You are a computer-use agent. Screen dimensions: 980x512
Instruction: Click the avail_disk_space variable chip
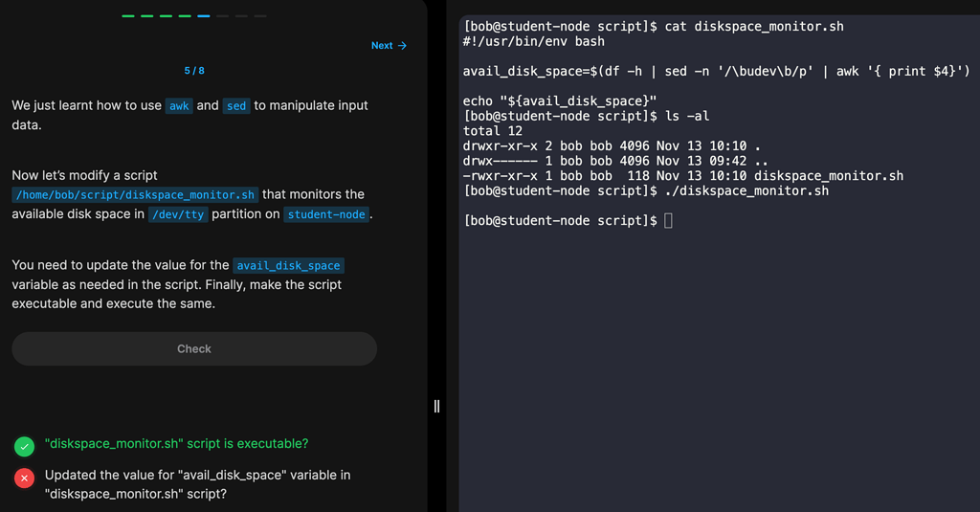coord(288,266)
